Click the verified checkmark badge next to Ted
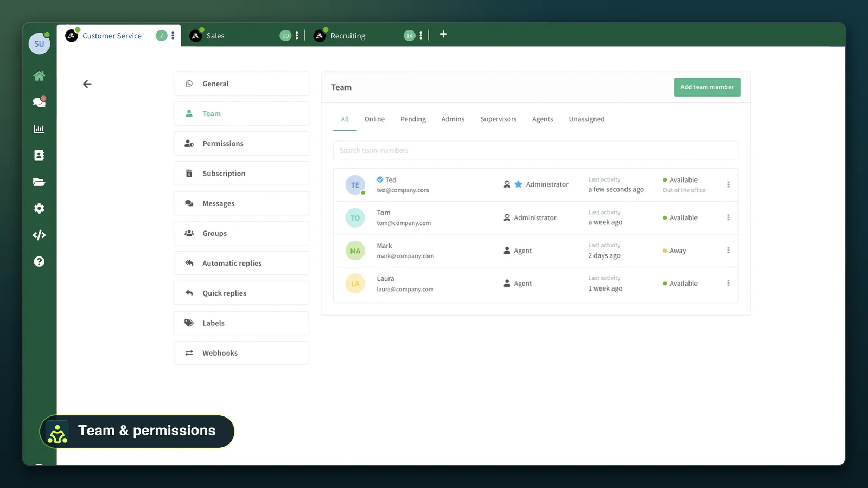Viewport: 868px width, 488px height. pos(380,179)
